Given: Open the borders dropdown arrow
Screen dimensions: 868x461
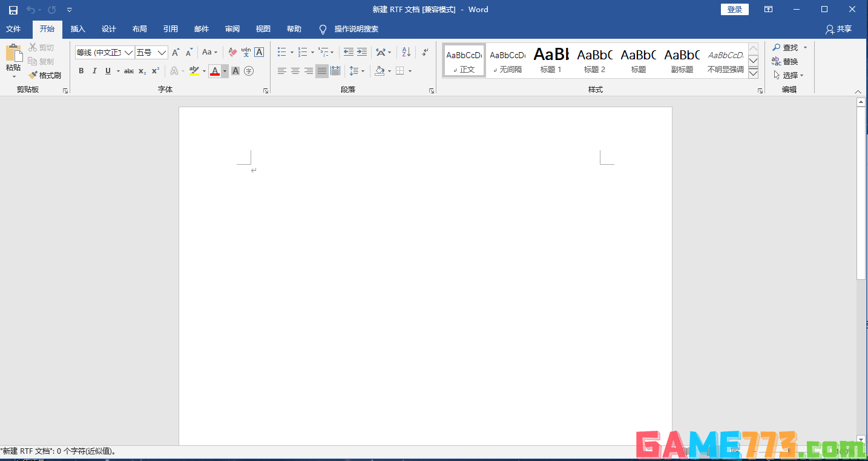Looking at the screenshot, I should [x=410, y=71].
